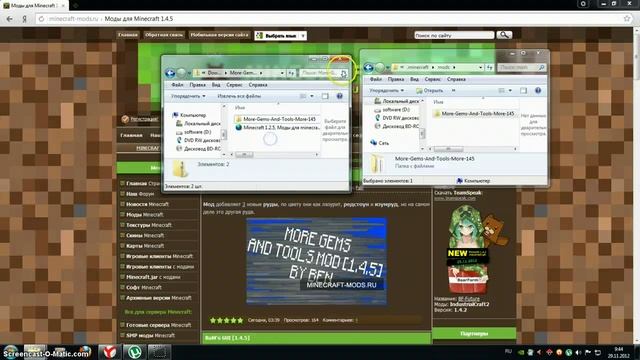Toggle preview pane in archive window
Image resolution: width=640 pixels, height=360 pixels.
325,96
